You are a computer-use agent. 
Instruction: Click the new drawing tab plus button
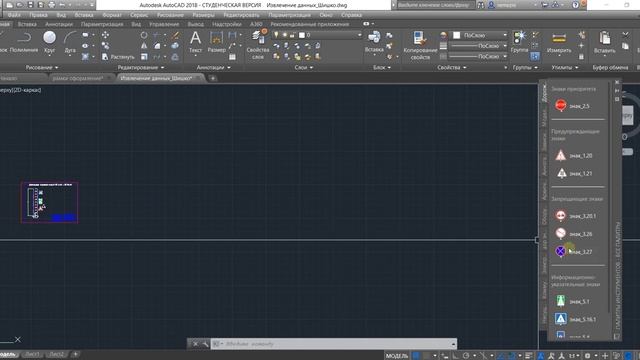(213, 78)
